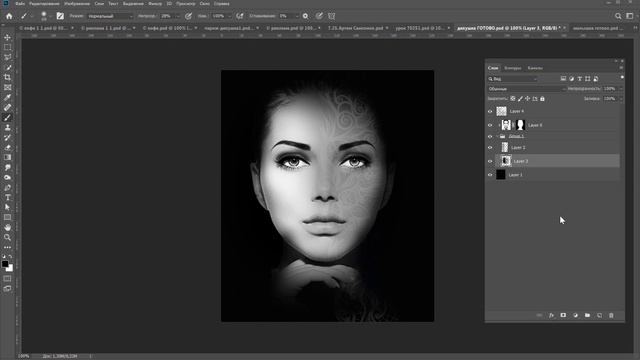Select the Zoom tool
This screenshot has width=640, height=360.
point(7,237)
